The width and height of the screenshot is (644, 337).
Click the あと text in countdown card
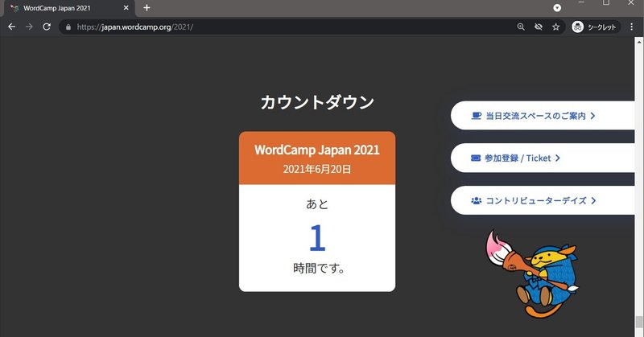317,204
